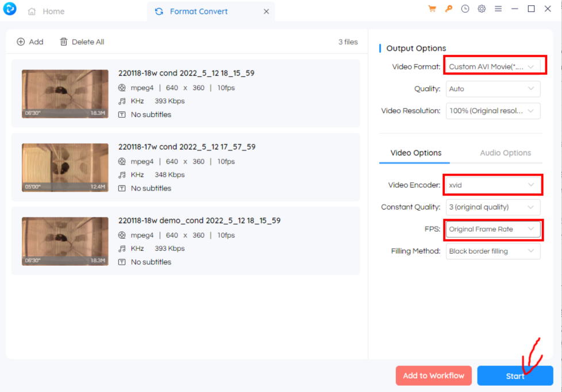Open the Quality dropdown set to Auto
This screenshot has width=562, height=392.
click(x=493, y=89)
